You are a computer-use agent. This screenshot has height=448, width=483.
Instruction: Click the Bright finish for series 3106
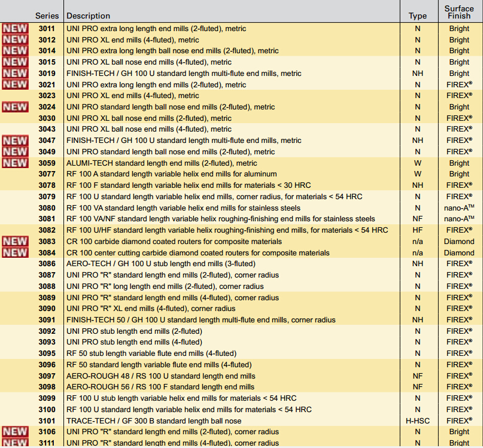459,432
